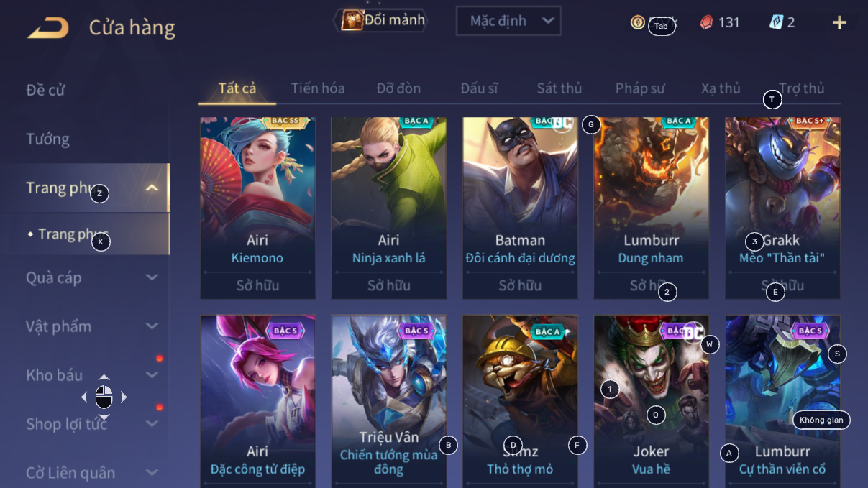Tap the BẬC SS badge on Airi Kiemono

tap(286, 121)
